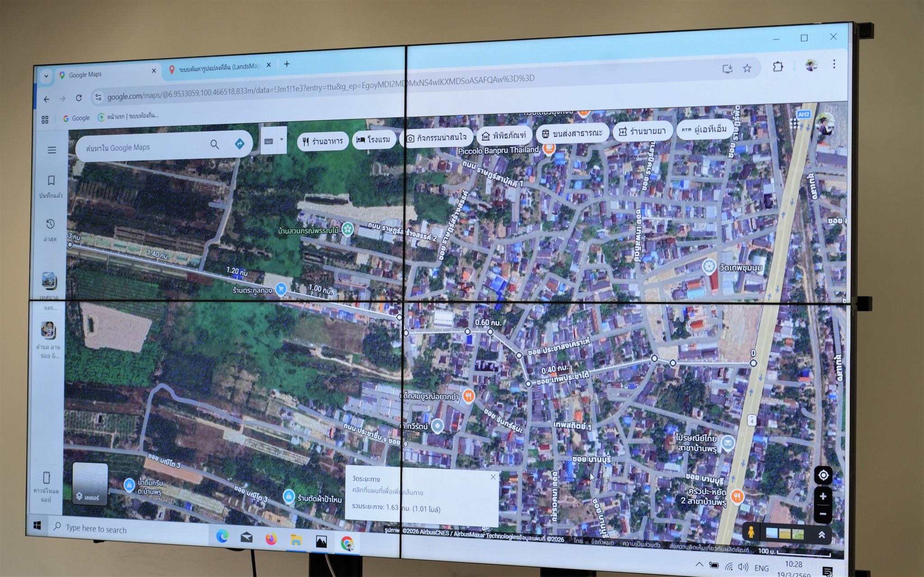924x577 pixels.
Task: Open Firefox from the Windows taskbar
Action: coord(271,539)
